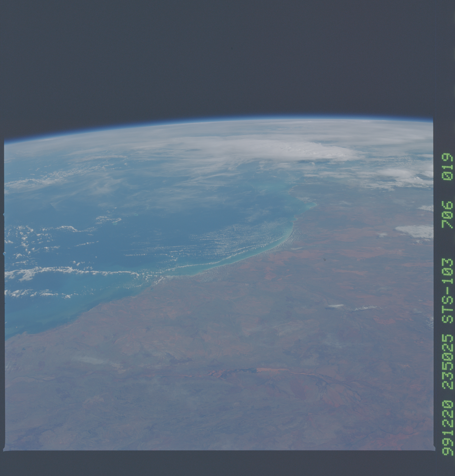
Task: Click the green "019" frame number text
Action: 447,167
